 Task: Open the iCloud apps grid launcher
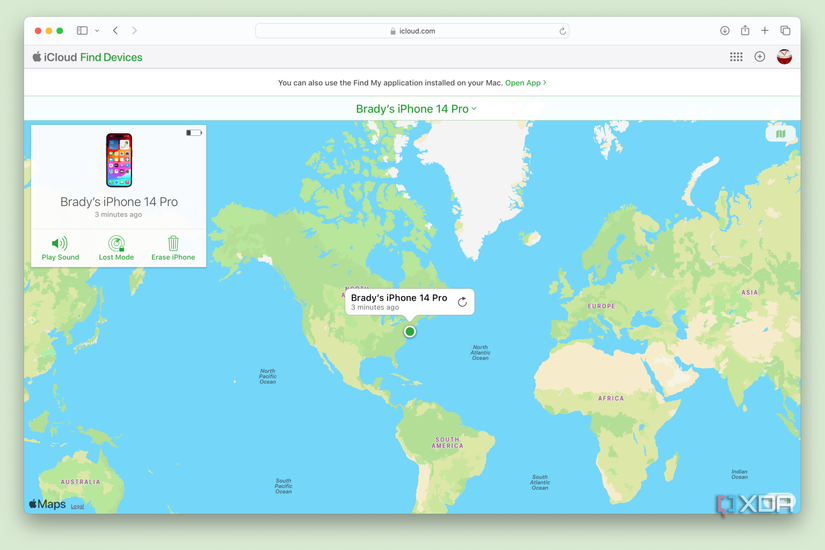pos(736,57)
